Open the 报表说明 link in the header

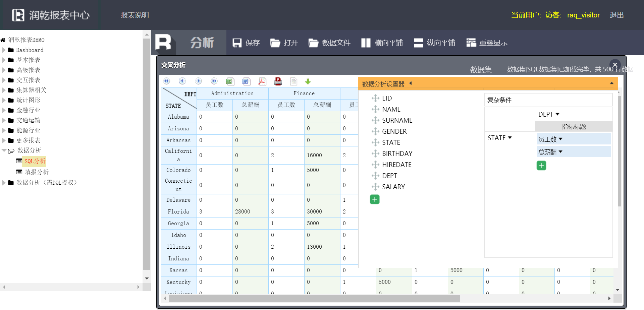(135, 15)
